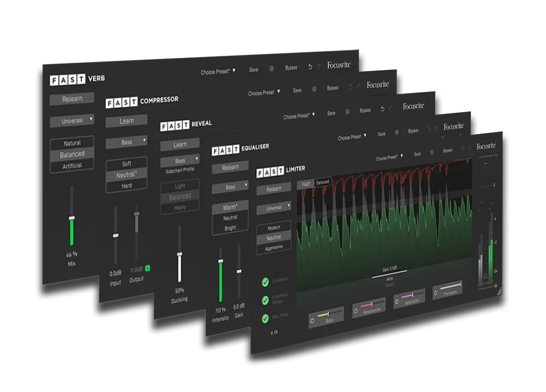
Task: Enable the Saturation module power toggle
Action: (x=397, y=302)
